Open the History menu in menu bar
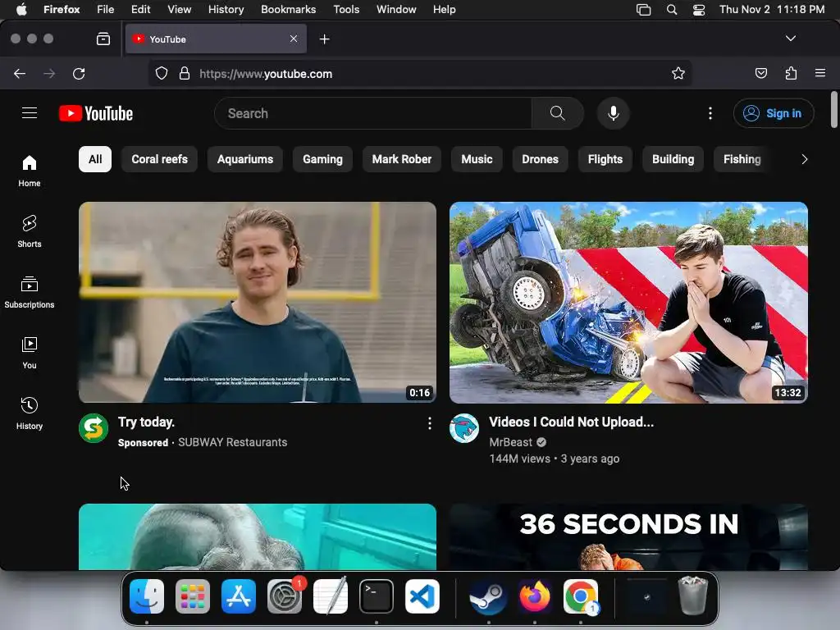 click(226, 9)
